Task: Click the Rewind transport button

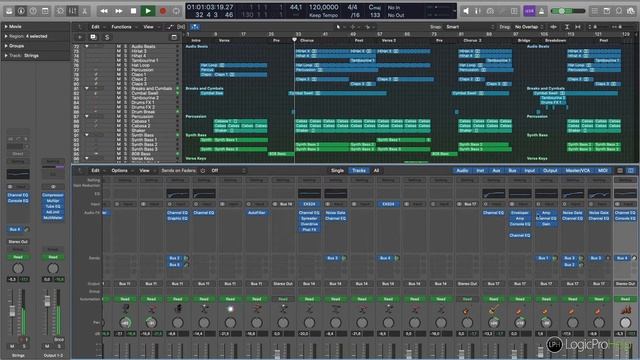Action: (104, 11)
